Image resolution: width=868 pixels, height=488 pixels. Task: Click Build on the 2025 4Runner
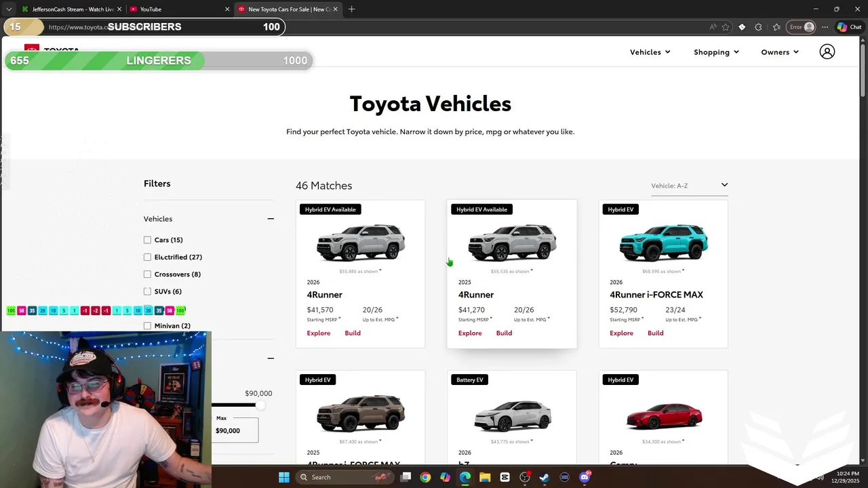click(x=504, y=333)
